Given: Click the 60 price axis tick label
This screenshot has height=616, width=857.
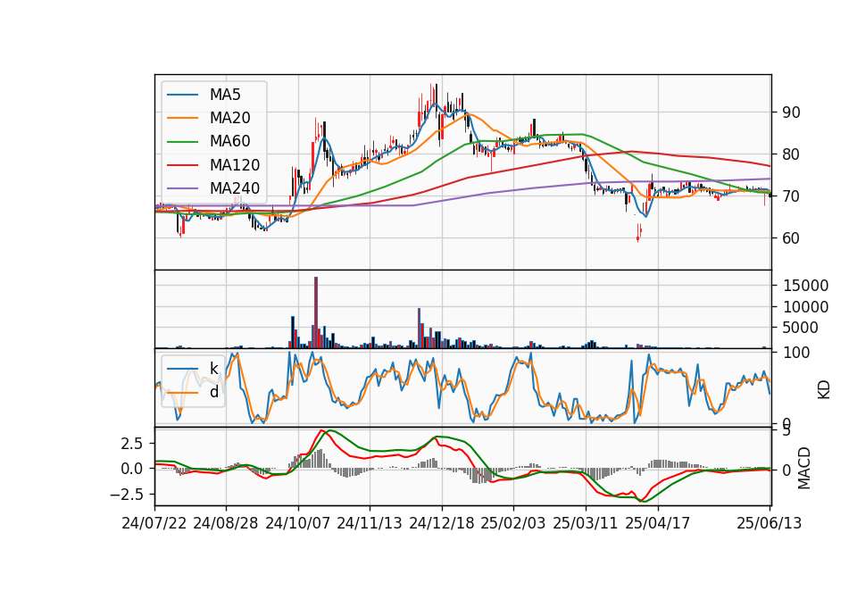Looking at the screenshot, I should (x=791, y=238).
